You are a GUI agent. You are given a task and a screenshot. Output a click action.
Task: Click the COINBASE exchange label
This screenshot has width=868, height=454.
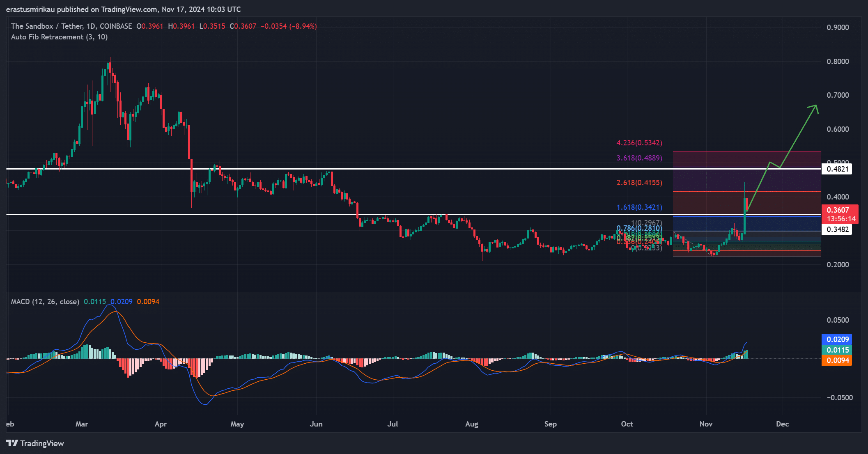[x=116, y=26]
